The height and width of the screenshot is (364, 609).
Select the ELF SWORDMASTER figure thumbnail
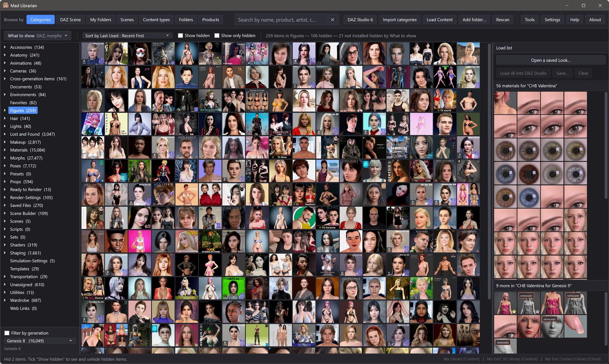(210, 100)
